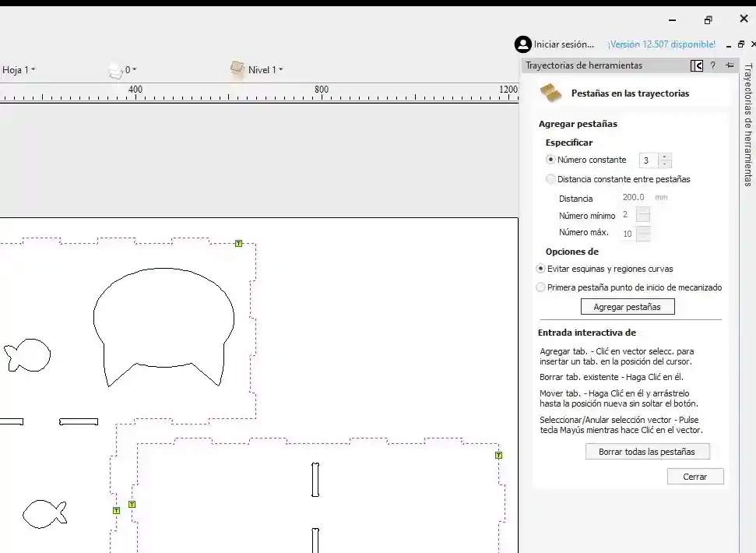This screenshot has width=756, height=553.
Task: Select the upper vertical slot in lower panel
Action: tap(315, 480)
